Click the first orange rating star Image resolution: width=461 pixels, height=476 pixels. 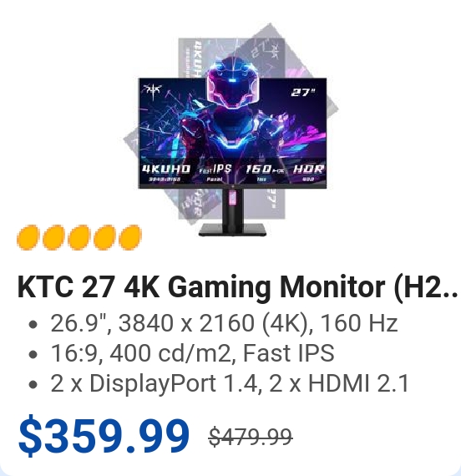[x=28, y=237]
